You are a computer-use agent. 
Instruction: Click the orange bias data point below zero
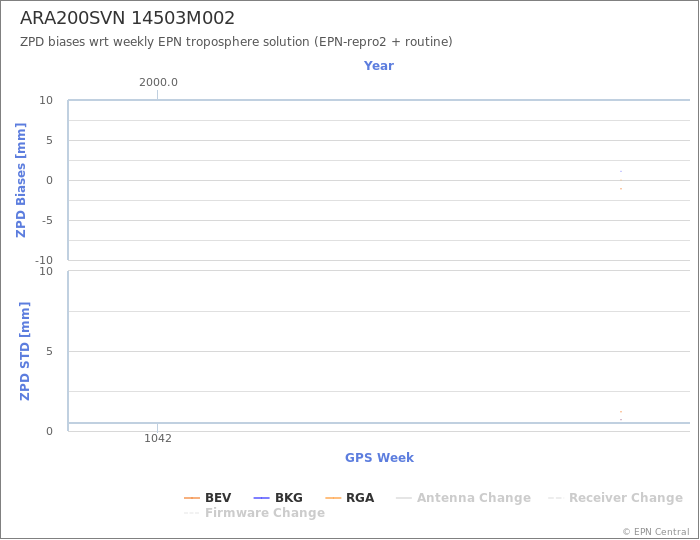[x=621, y=189]
